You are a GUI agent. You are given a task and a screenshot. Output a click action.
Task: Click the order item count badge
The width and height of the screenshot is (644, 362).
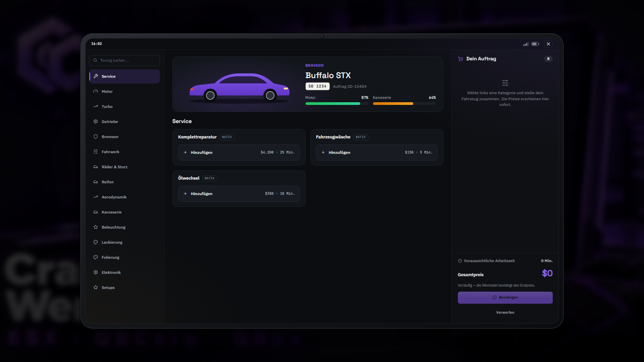(548, 59)
